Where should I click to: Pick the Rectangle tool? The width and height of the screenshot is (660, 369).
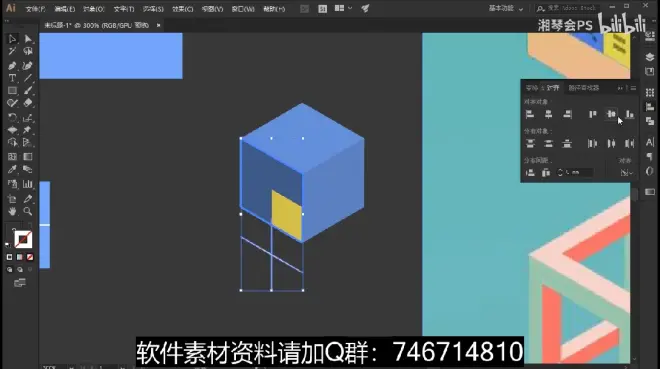tap(12, 90)
